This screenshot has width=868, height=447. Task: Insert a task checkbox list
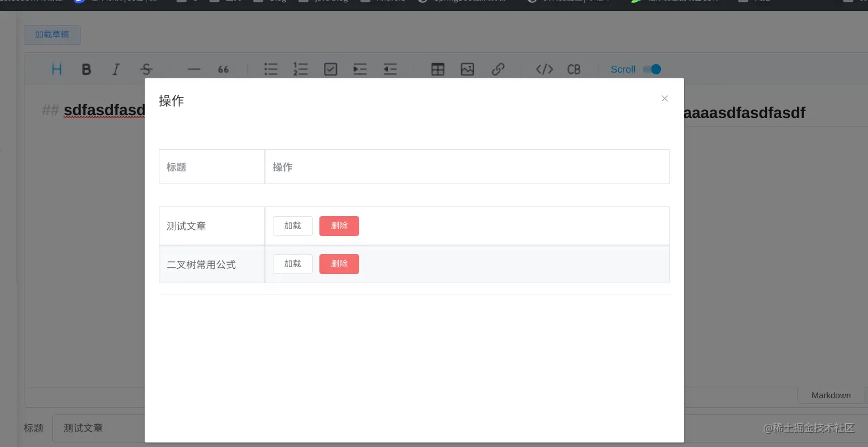coord(331,69)
